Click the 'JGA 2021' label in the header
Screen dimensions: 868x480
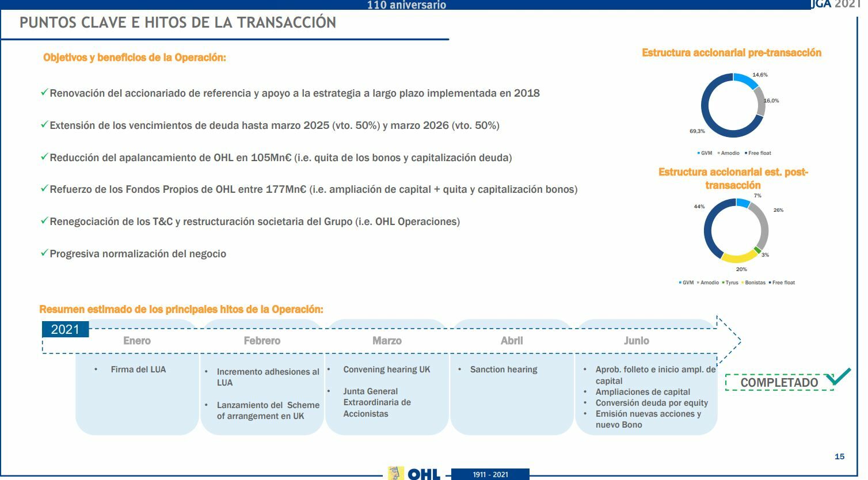click(x=836, y=4)
